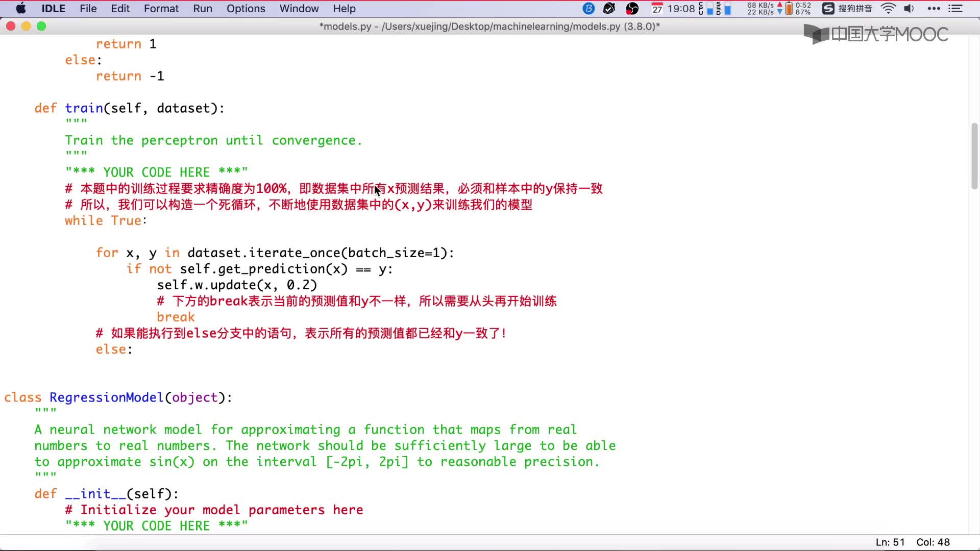This screenshot has width=980, height=551.
Task: Click the 'to approximate sin(x) on the interval' line
Action: [316, 462]
